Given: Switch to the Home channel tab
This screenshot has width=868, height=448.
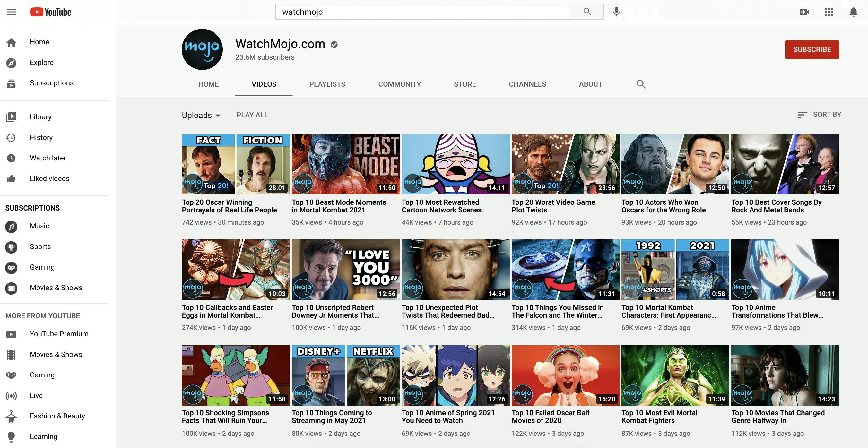Looking at the screenshot, I should click(208, 84).
